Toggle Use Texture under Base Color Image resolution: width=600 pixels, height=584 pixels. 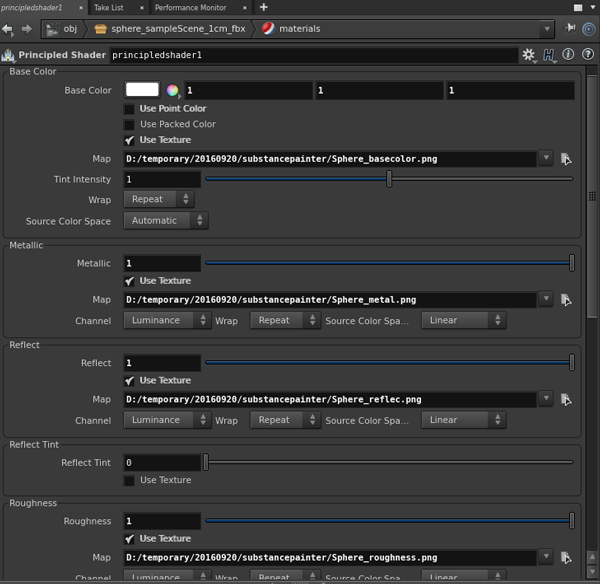(x=129, y=140)
